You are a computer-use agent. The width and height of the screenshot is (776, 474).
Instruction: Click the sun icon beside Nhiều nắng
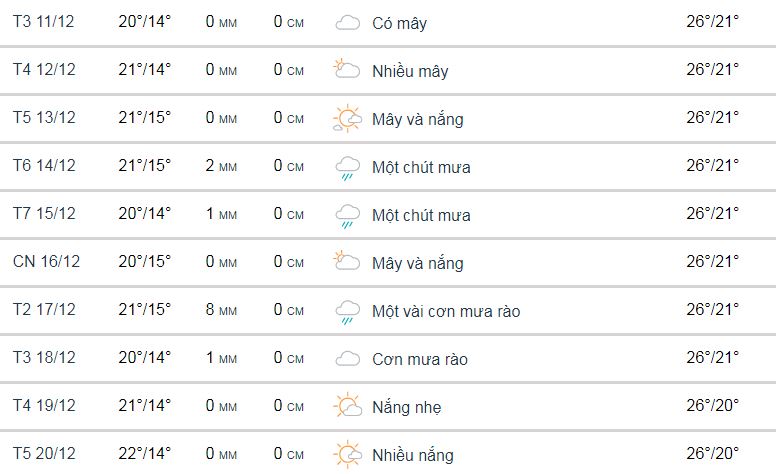[347, 454]
